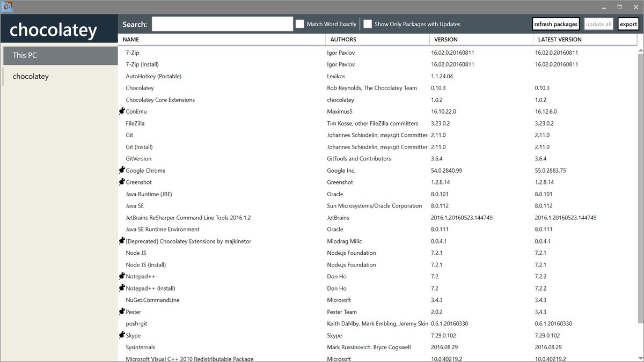Select JetBrains ReSharper Command Line Tools row
This screenshot has height=362, width=644.
[377, 218]
